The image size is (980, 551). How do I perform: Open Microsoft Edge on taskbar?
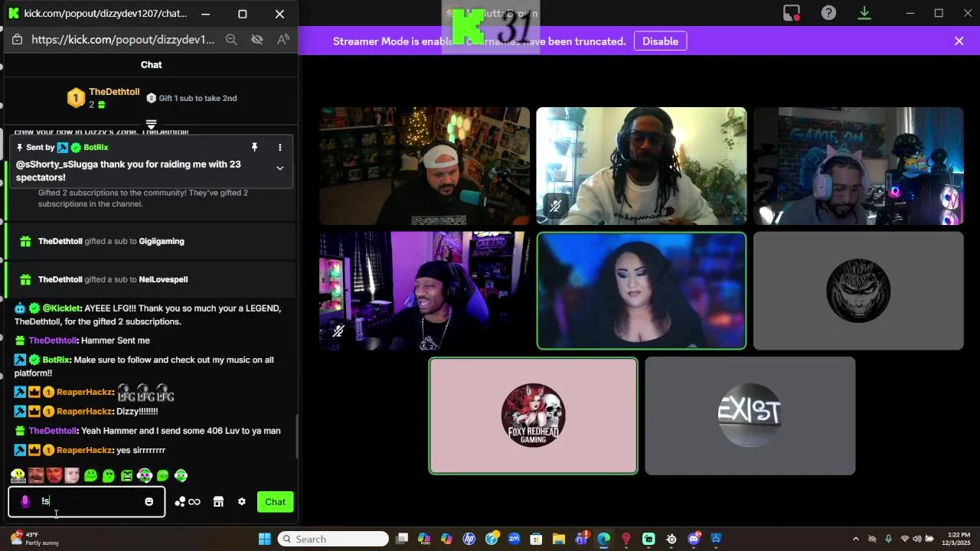pyautogui.click(x=603, y=539)
